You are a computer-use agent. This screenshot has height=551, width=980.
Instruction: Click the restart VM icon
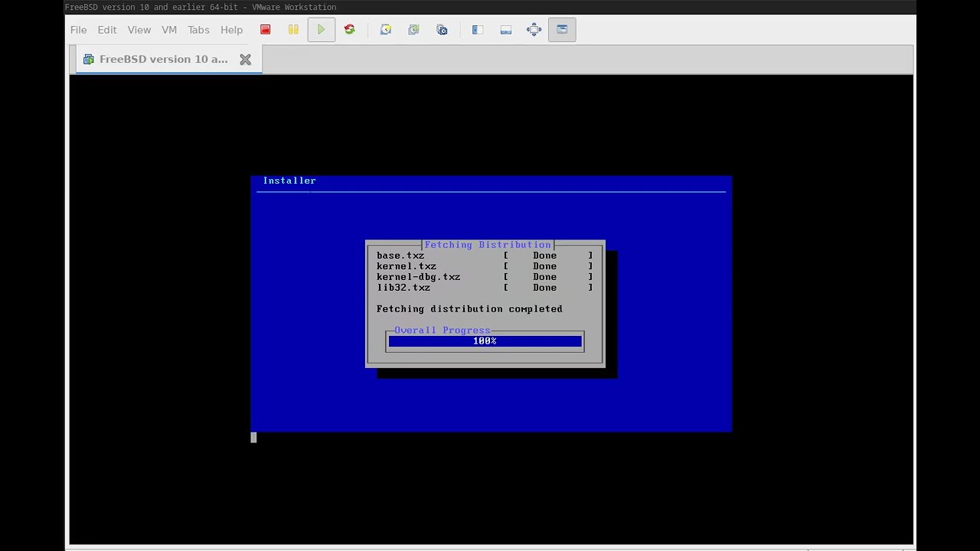tap(350, 30)
